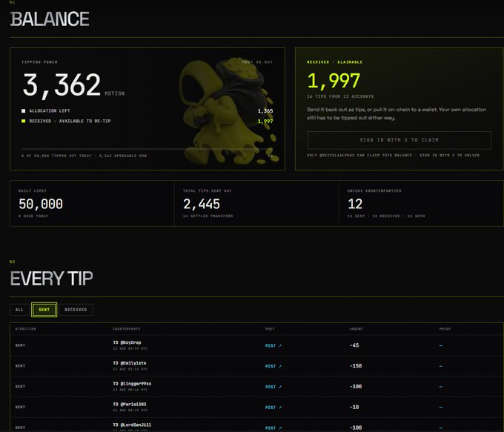Click the COUNTERPARTY column header

[127, 329]
